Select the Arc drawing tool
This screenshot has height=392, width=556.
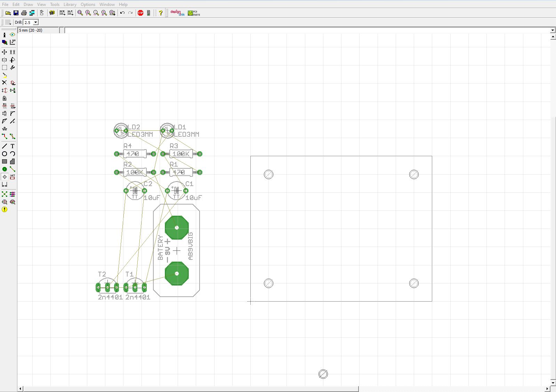click(x=13, y=154)
